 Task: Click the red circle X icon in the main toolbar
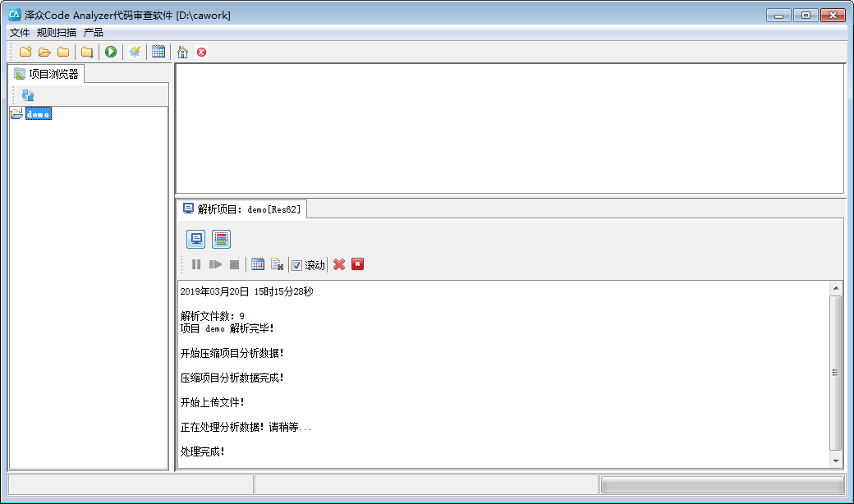(201, 52)
